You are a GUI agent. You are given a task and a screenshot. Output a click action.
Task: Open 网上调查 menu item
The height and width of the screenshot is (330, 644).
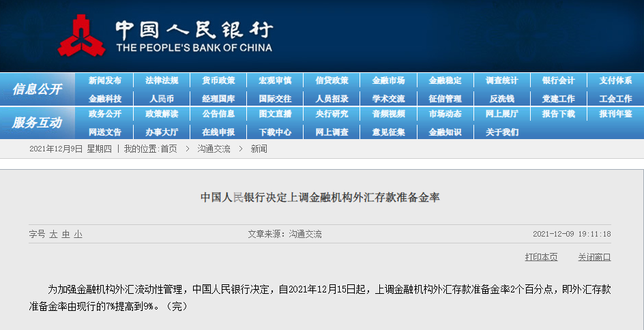coord(332,132)
